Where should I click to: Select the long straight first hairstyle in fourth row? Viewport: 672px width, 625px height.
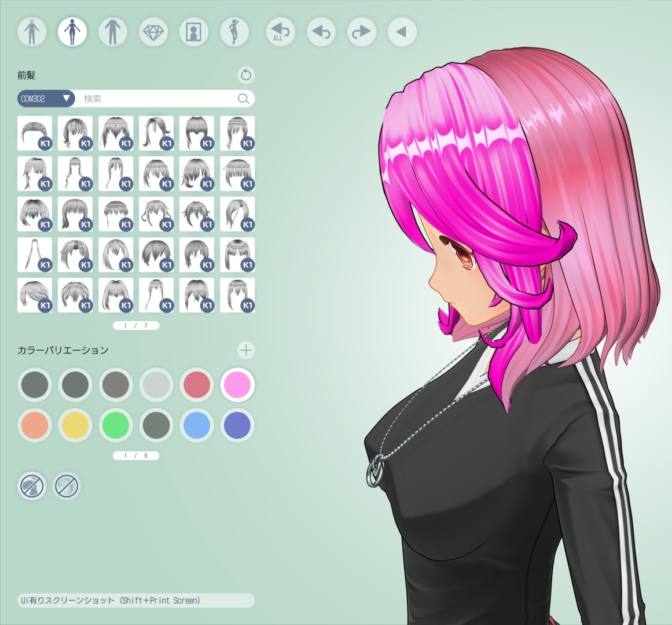35,255
